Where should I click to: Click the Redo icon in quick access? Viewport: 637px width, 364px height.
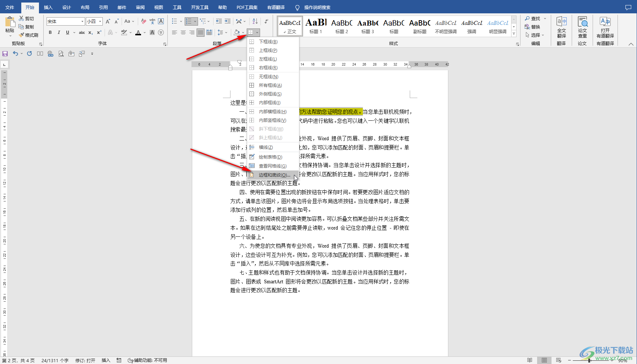pos(29,53)
